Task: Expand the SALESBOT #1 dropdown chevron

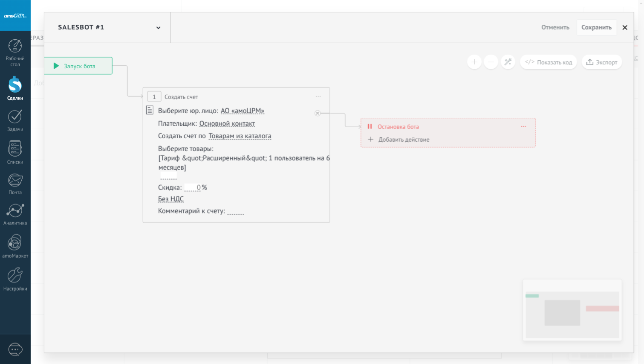Action: click(158, 28)
